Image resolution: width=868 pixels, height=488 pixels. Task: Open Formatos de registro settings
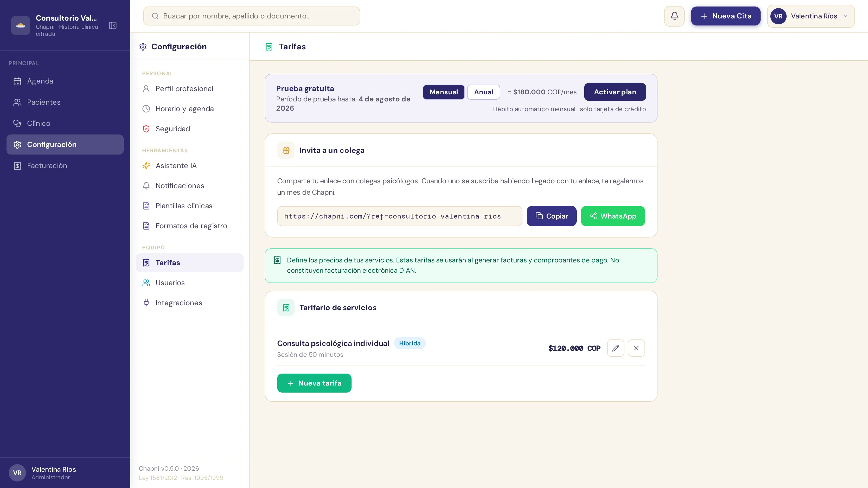coord(189,226)
